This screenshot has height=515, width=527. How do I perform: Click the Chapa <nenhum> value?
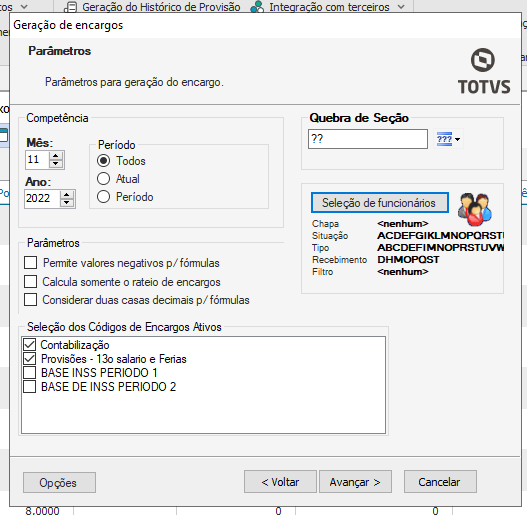403,224
